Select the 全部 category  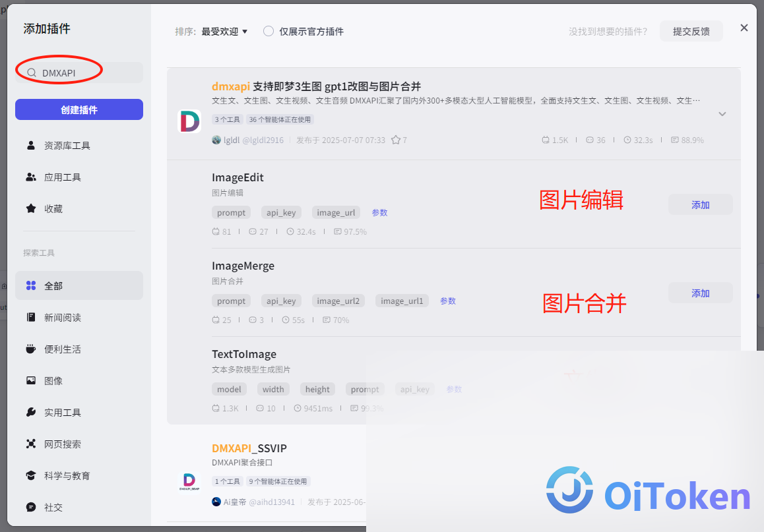(79, 285)
